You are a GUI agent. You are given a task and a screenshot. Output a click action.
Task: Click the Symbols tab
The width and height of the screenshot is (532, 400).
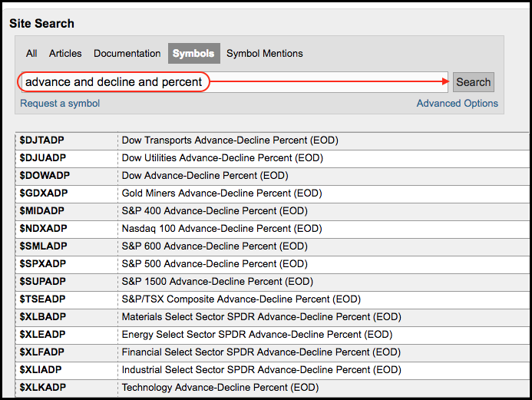coord(193,53)
